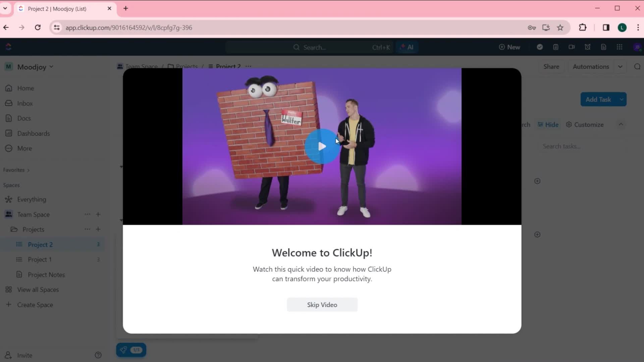Click the Search icon
The width and height of the screenshot is (644, 362).
[296, 47]
